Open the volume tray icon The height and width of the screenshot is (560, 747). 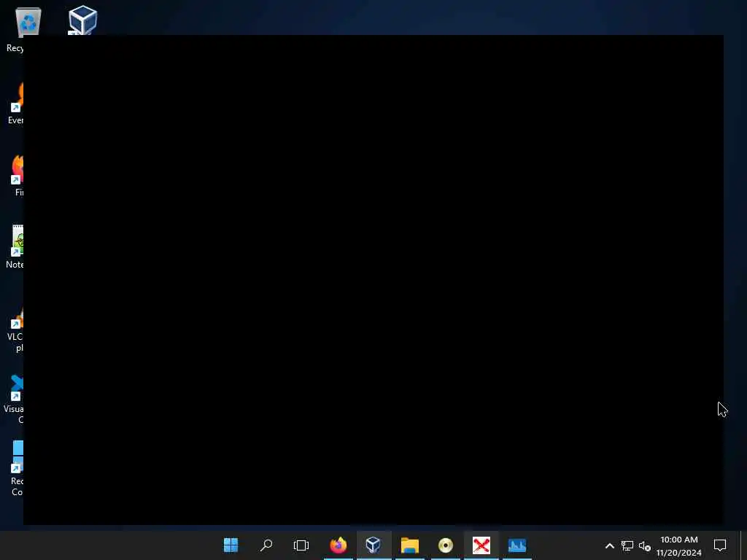coord(645,545)
